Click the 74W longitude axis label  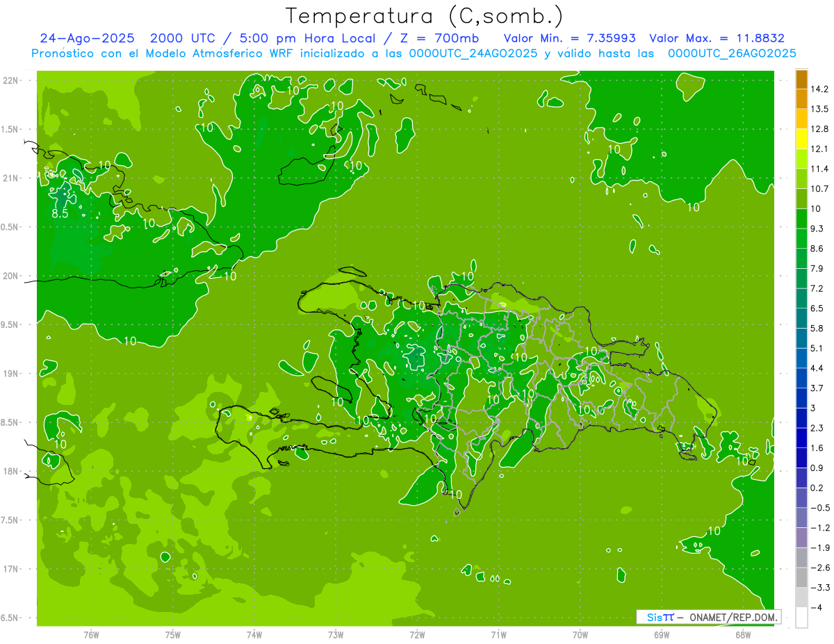coord(254,635)
